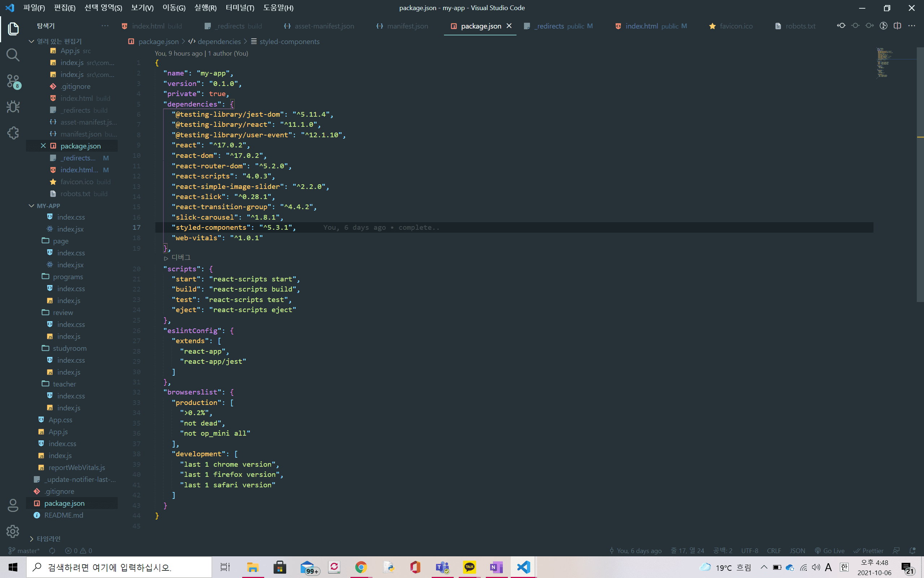This screenshot has width=924, height=578.
Task: Open the 편집(E) menu
Action: [x=65, y=8]
